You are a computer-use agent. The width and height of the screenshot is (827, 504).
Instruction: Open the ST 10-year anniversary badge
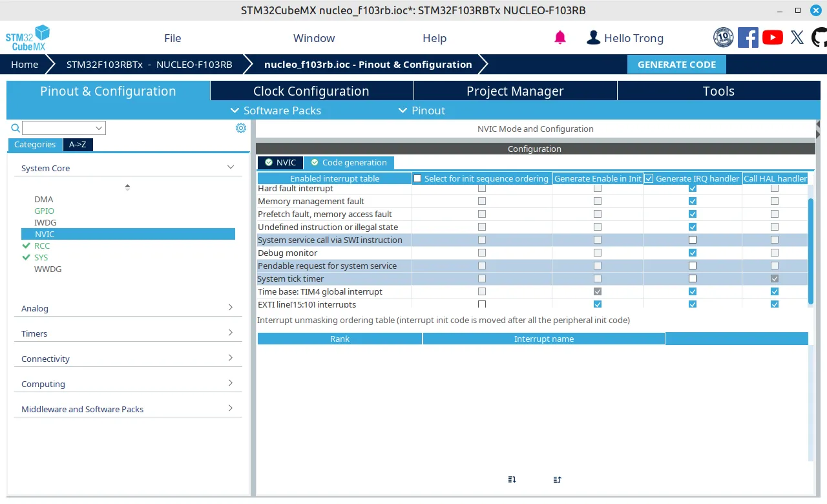pos(723,37)
